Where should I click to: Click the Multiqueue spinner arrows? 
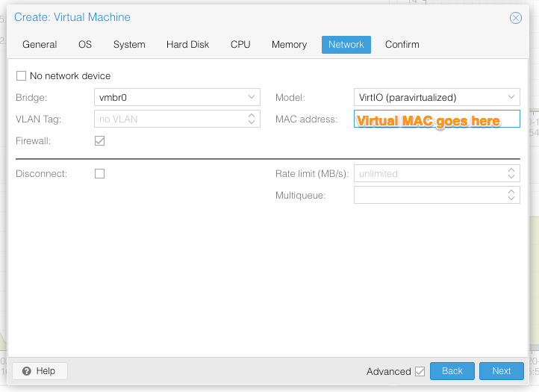coord(511,195)
